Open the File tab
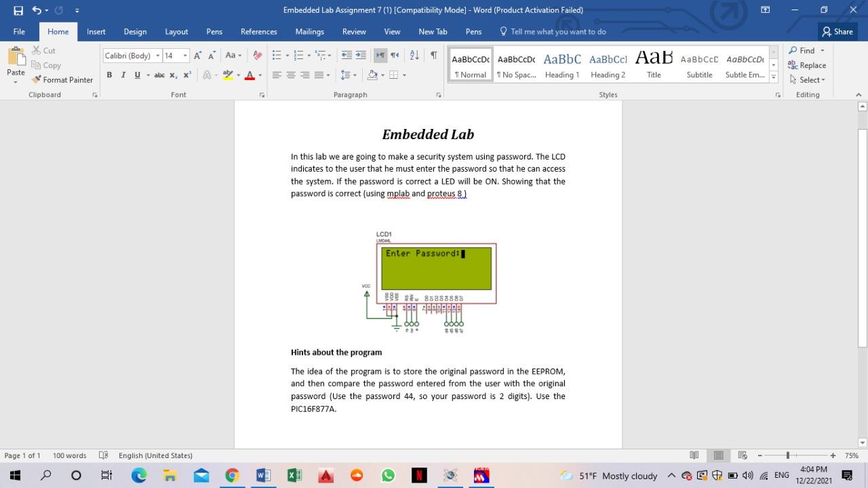This screenshot has height=488, width=868. (19, 31)
